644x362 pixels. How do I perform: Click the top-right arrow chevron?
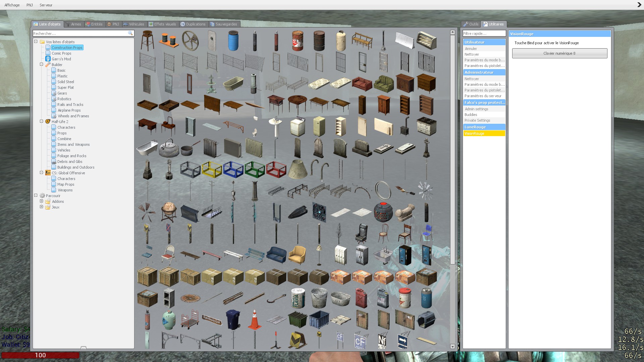(639, 5)
